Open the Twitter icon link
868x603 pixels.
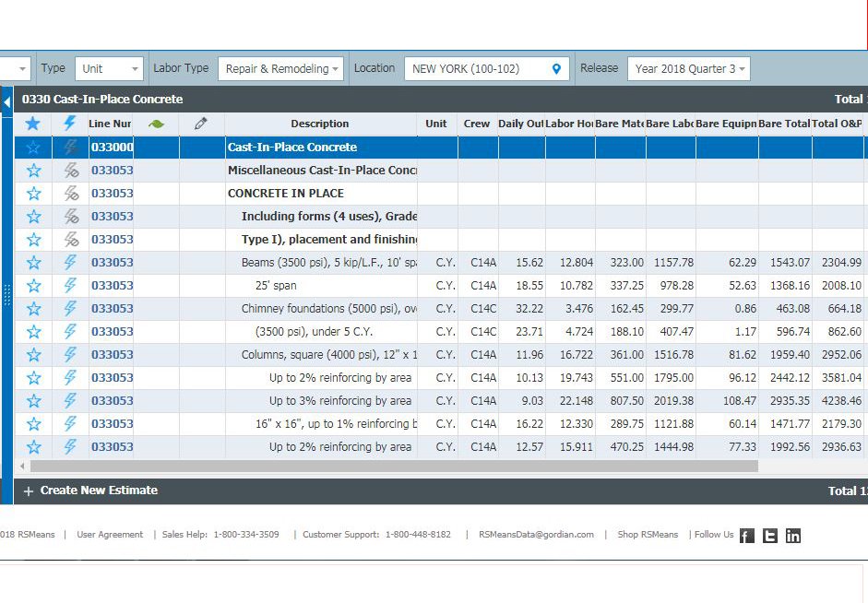(x=770, y=536)
